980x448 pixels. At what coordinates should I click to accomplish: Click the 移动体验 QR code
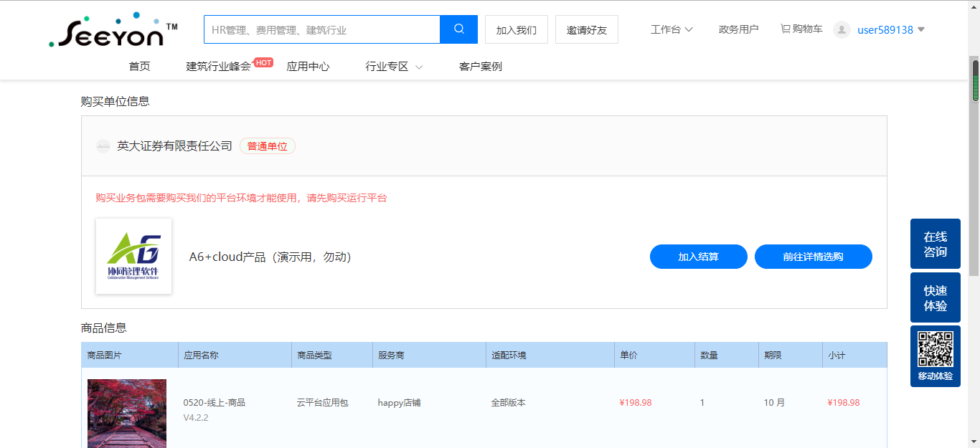(936, 350)
